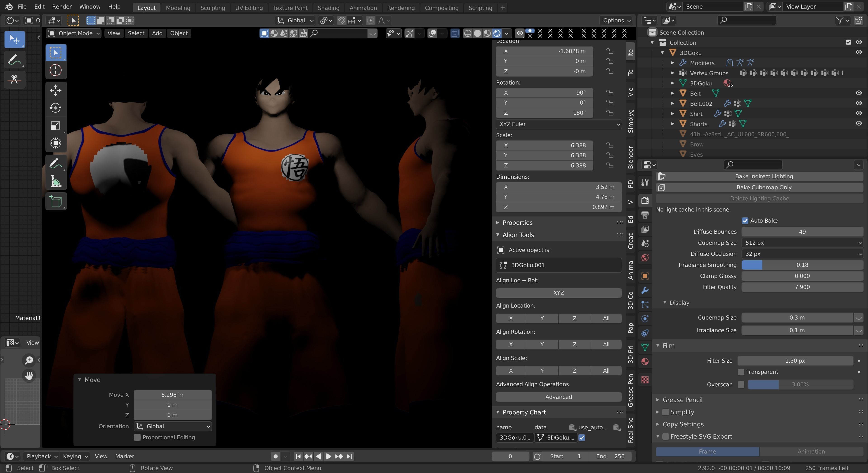Activate the Annotate tool
This screenshot has width=868, height=473.
[56, 163]
